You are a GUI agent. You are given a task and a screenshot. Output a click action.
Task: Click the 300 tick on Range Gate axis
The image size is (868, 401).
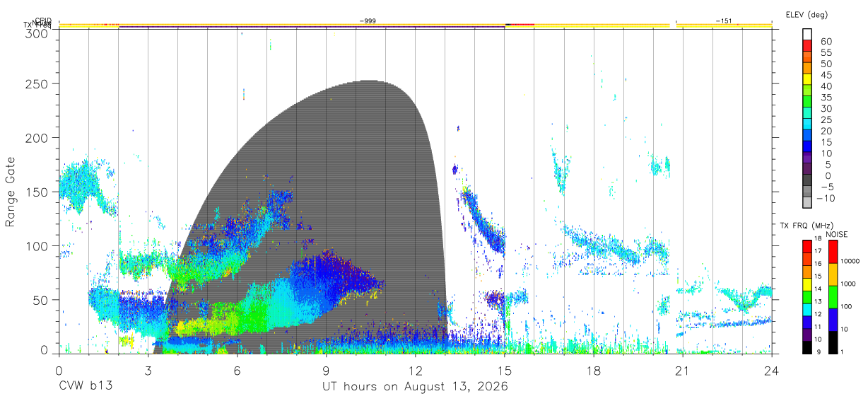pyautogui.click(x=36, y=33)
